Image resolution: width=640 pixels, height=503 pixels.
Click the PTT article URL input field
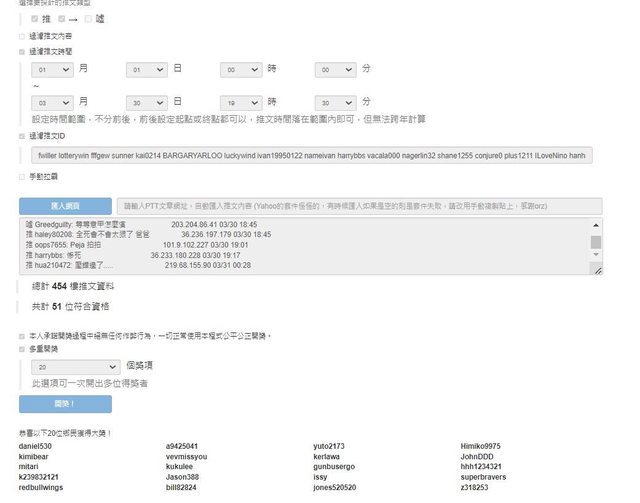click(360, 205)
